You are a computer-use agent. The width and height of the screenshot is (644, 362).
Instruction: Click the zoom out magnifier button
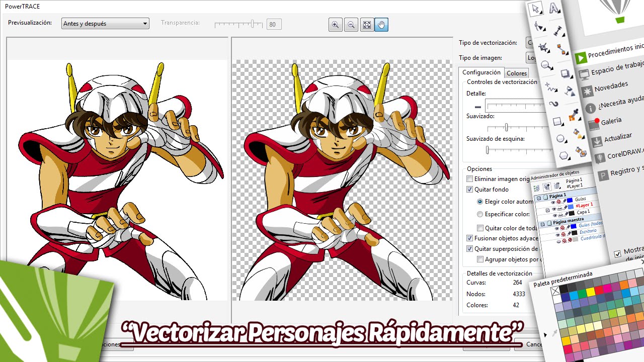click(351, 25)
